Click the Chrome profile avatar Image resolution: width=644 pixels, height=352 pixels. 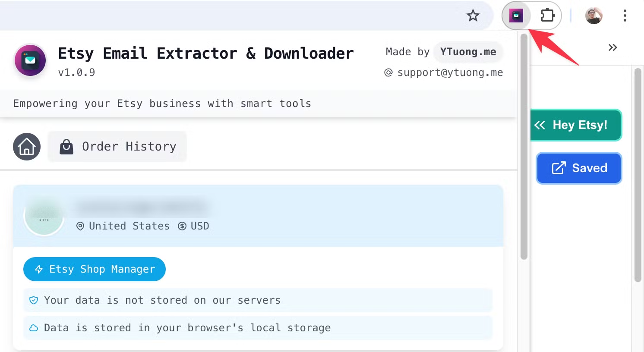[593, 16]
